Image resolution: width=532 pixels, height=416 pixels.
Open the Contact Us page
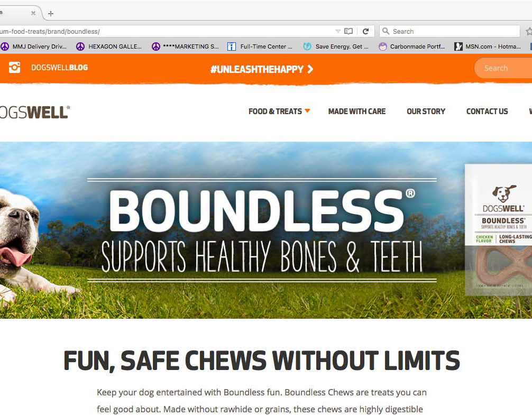click(487, 111)
